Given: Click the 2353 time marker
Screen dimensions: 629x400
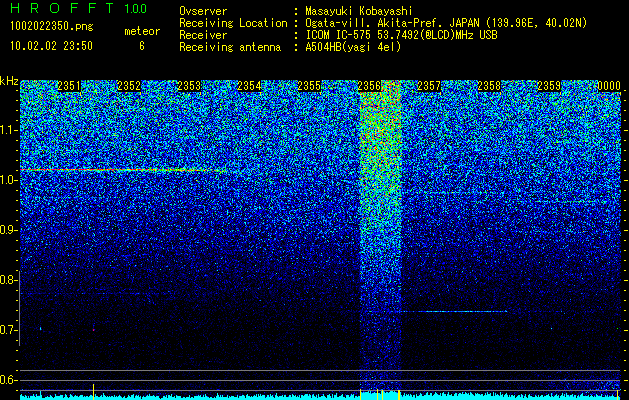Looking at the screenshot, I should pyautogui.click(x=189, y=86).
